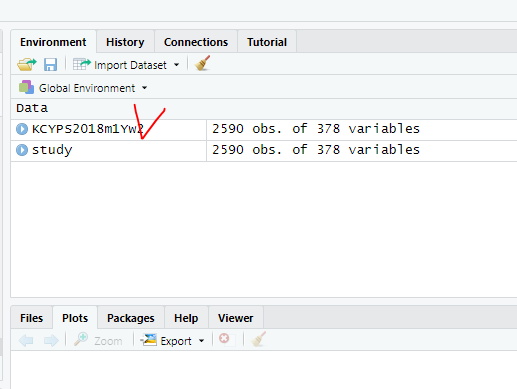Screen dimensions: 517x389
Task: Switch to the Environment tab
Action: pos(53,42)
